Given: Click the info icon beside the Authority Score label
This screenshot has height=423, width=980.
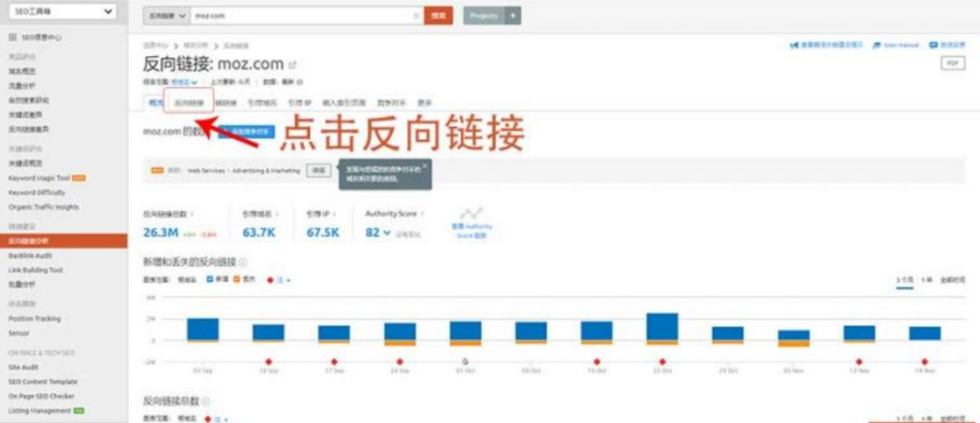Looking at the screenshot, I should click(423, 213).
